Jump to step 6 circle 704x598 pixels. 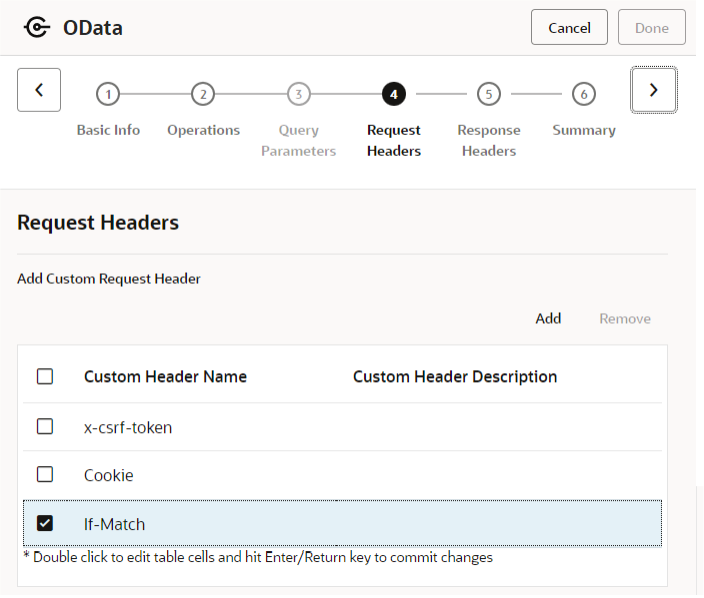point(584,94)
